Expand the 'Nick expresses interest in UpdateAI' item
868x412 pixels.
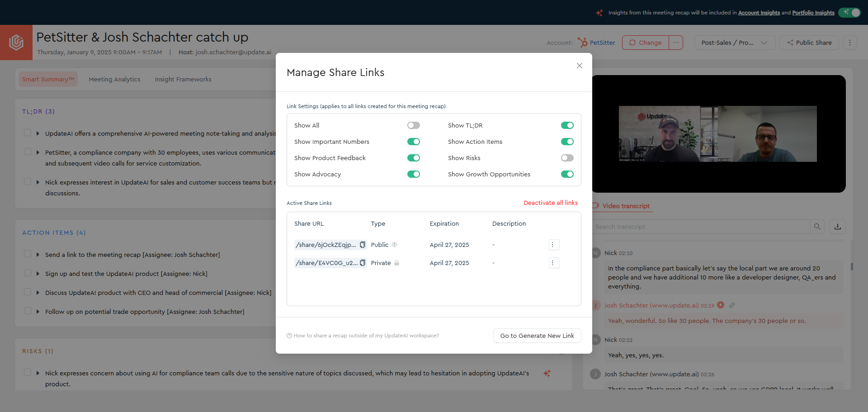38,182
